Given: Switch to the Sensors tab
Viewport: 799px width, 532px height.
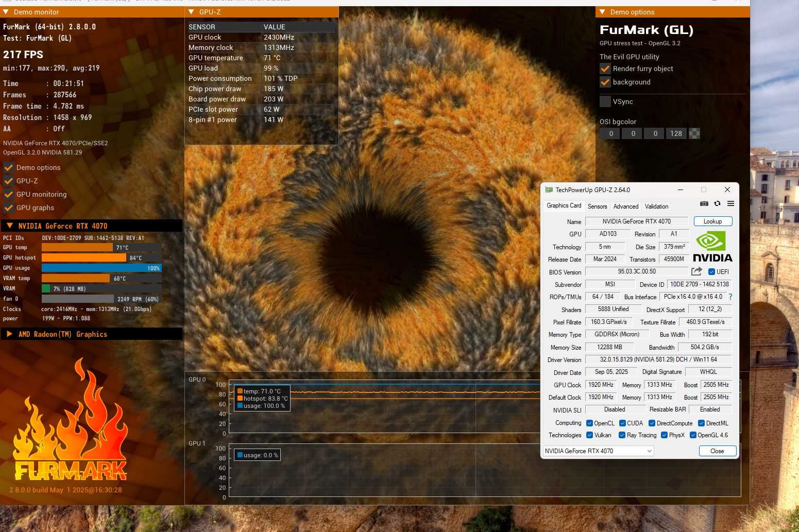Looking at the screenshot, I should point(597,207).
